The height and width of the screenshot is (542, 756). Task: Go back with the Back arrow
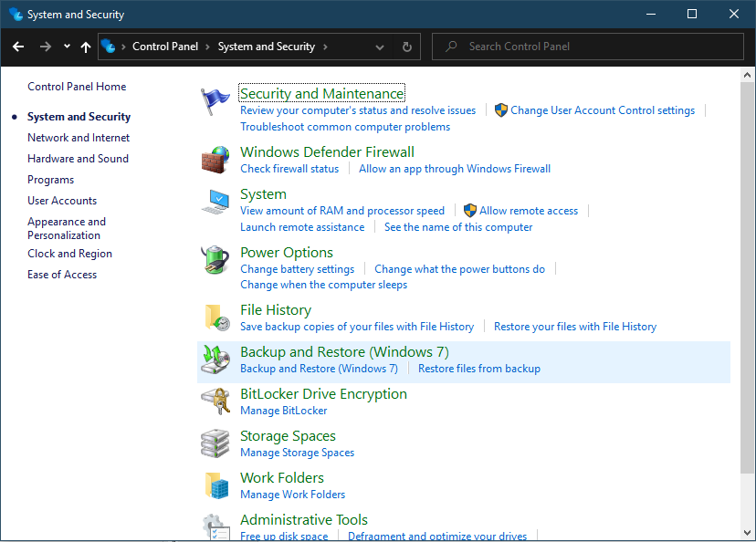click(18, 47)
